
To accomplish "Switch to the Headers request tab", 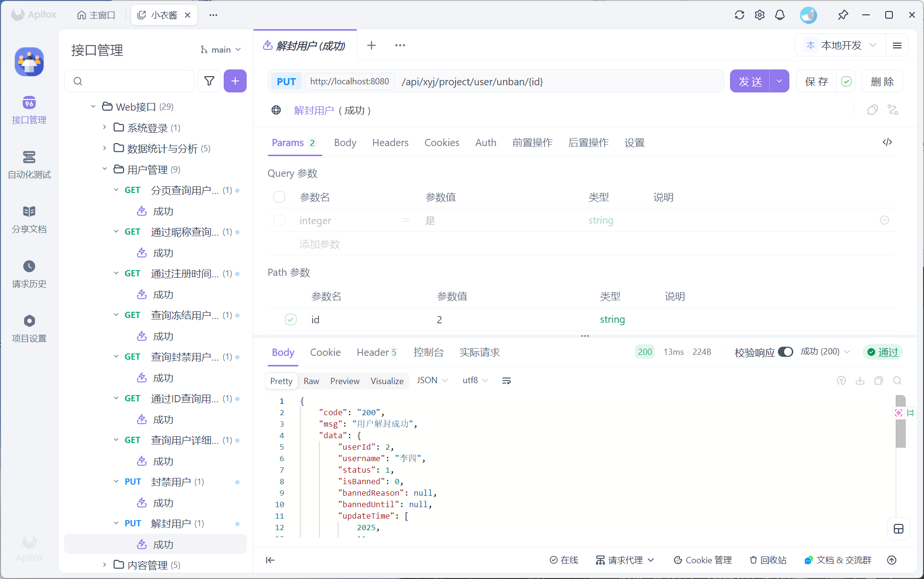I will 390,143.
